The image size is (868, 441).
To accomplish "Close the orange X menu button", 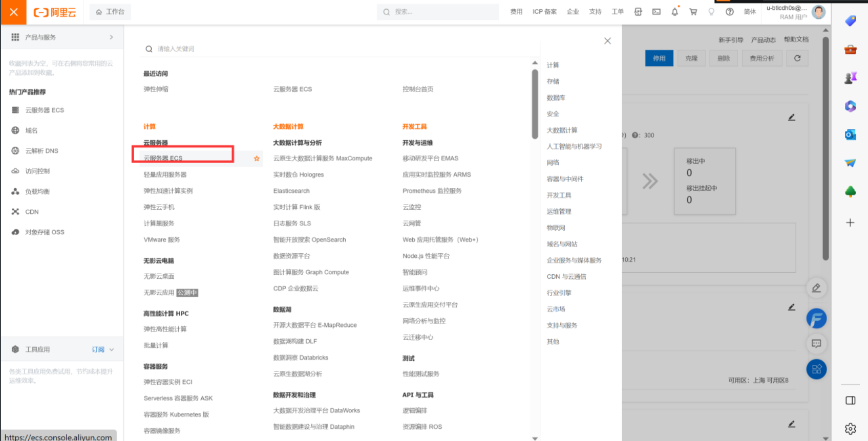I will click(13, 12).
